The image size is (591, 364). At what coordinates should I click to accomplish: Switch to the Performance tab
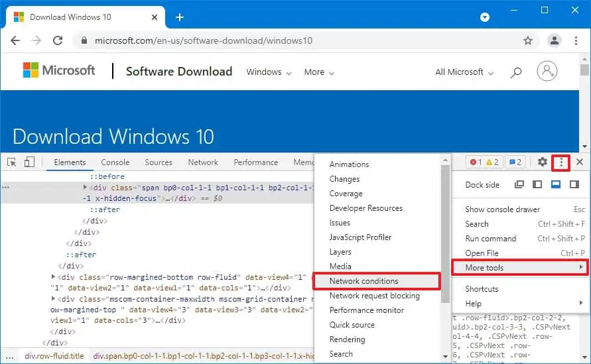[255, 162]
